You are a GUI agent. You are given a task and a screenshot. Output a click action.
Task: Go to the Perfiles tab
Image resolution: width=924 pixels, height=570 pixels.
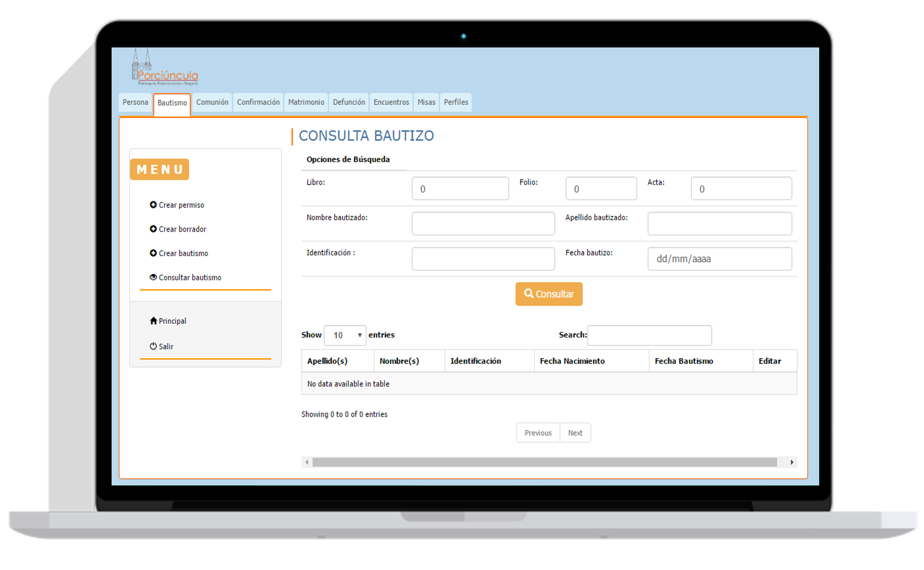tap(456, 102)
